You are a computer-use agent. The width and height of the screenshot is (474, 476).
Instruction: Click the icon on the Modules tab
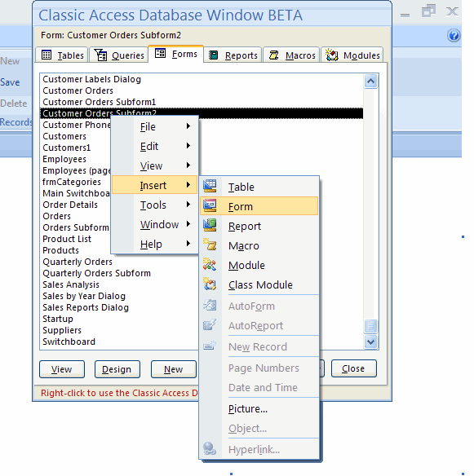tap(332, 55)
